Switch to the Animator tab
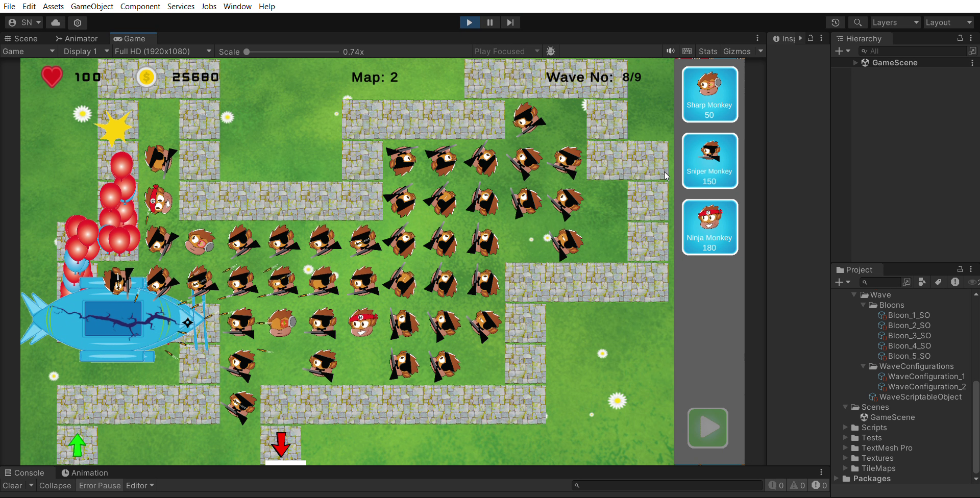980x498 pixels. tap(77, 38)
